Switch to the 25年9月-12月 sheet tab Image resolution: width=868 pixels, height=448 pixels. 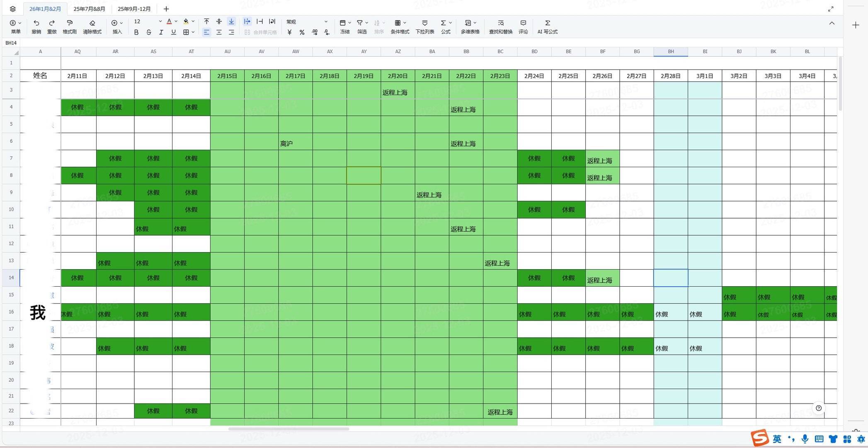click(x=134, y=9)
